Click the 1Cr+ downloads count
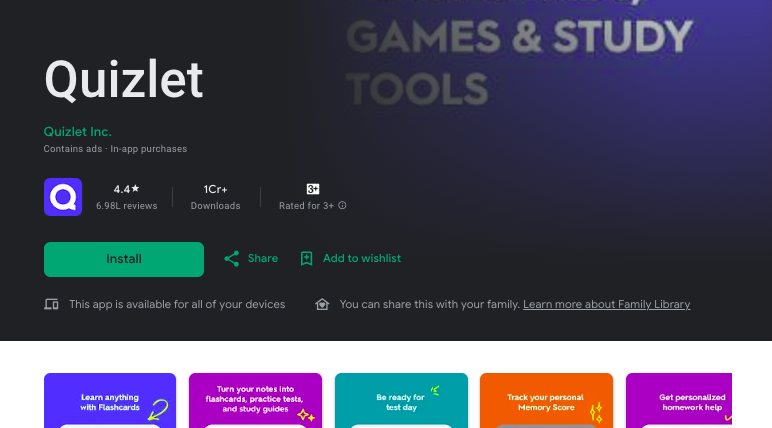772x428 pixels. [x=215, y=189]
